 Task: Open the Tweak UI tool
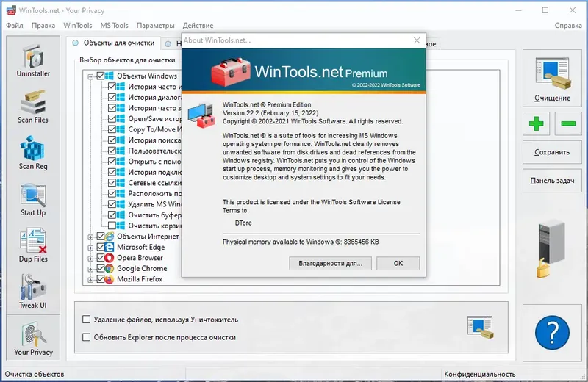coord(33,292)
